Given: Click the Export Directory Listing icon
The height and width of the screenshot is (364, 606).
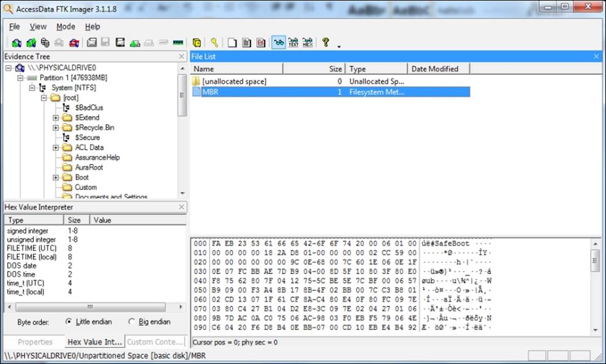Looking at the screenshot, I should coord(261,43).
